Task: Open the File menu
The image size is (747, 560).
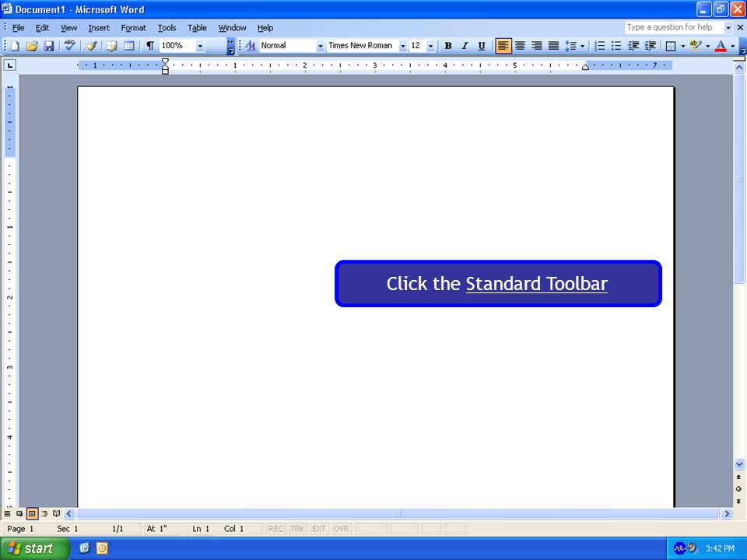Action: coord(18,28)
